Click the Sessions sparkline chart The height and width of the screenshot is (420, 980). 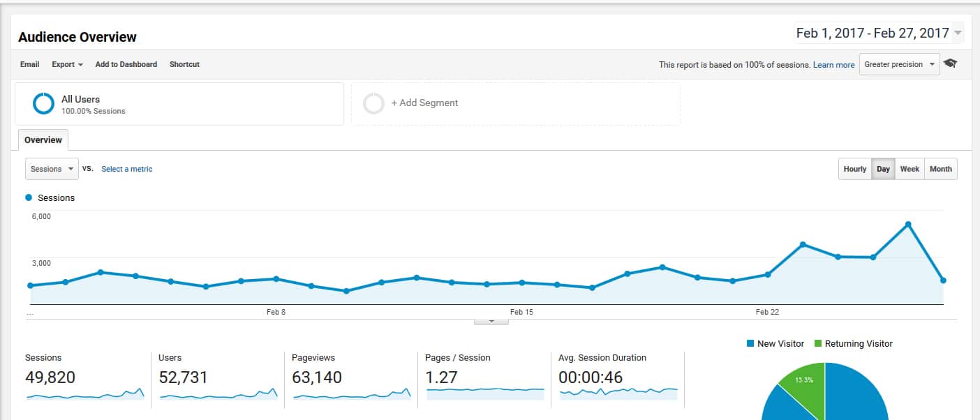click(x=85, y=394)
